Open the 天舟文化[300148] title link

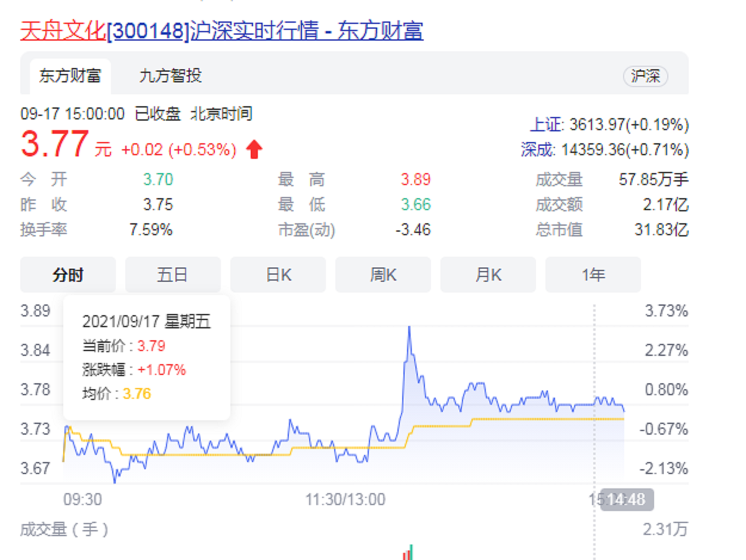(x=221, y=30)
